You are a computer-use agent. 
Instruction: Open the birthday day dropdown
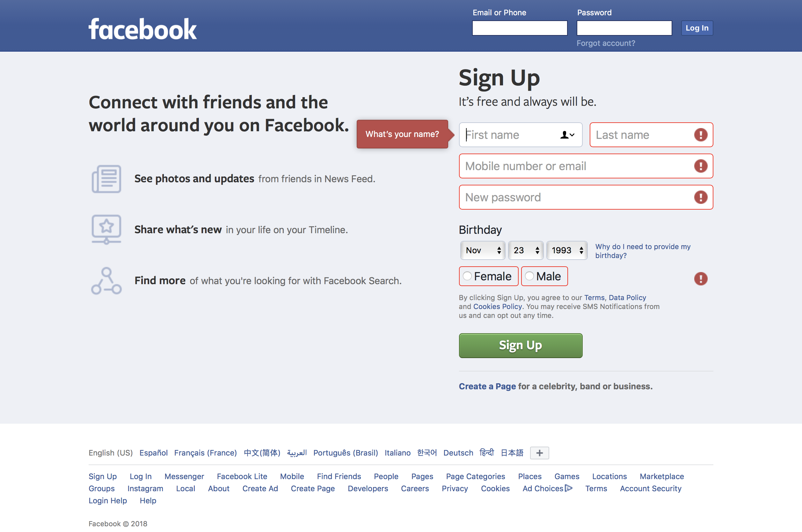pos(526,250)
